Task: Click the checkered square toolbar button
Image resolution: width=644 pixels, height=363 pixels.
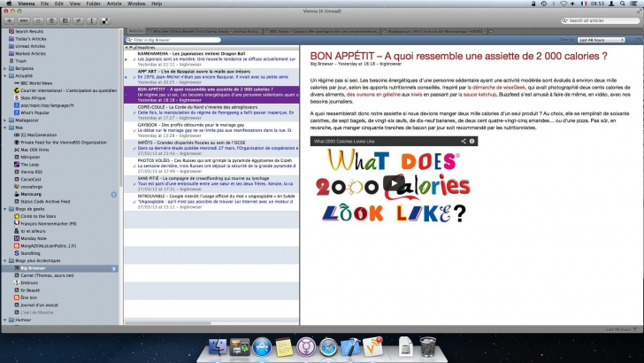Action: [x=105, y=20]
